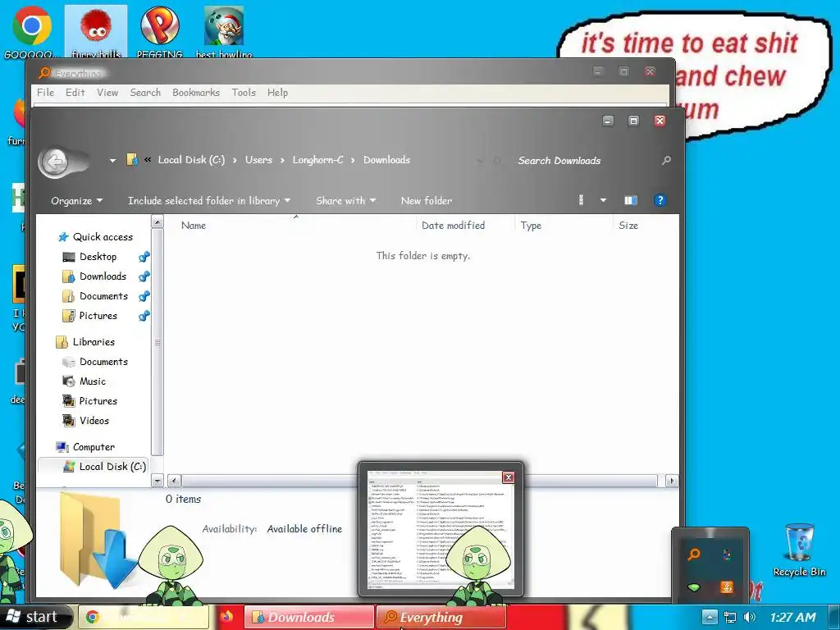Open Music library

[92, 381]
